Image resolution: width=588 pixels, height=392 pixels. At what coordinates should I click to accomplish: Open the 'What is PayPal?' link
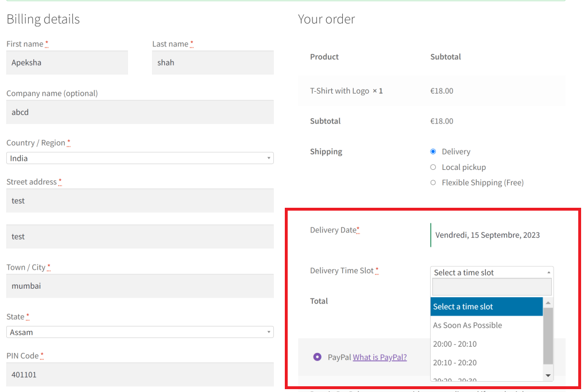pos(380,357)
